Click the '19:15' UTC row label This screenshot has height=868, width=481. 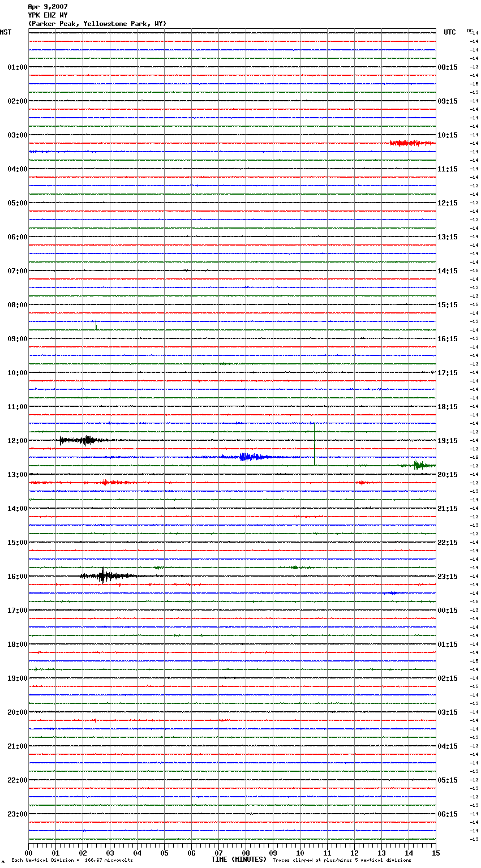point(448,441)
